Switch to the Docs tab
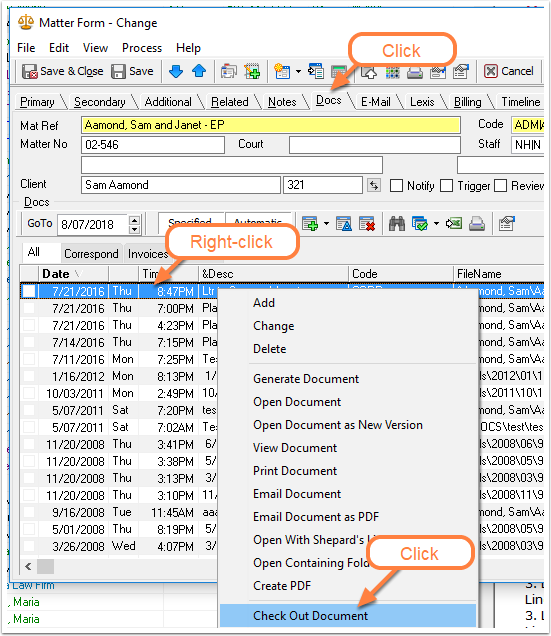 click(329, 100)
